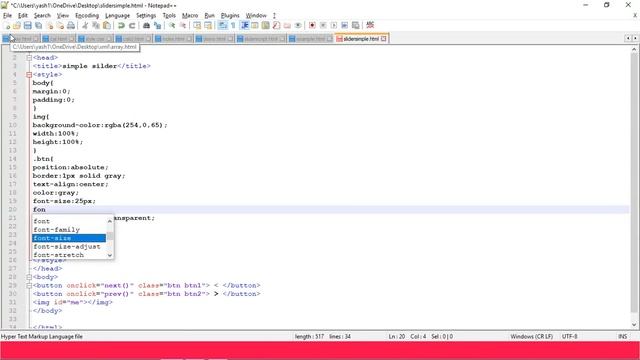Click the macro Playback icon
The image size is (640, 360).
click(333, 25)
